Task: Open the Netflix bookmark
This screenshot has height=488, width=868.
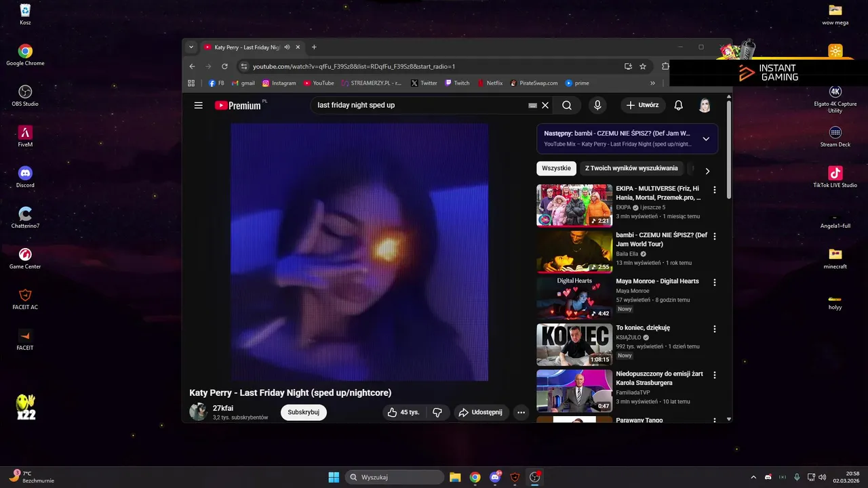Action: [x=490, y=83]
